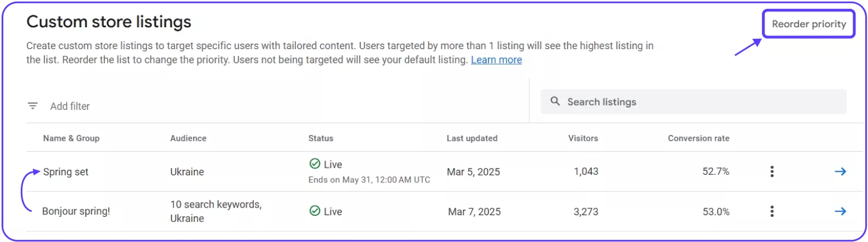Focus the Search listings field
868x242 pixels.
(694, 102)
